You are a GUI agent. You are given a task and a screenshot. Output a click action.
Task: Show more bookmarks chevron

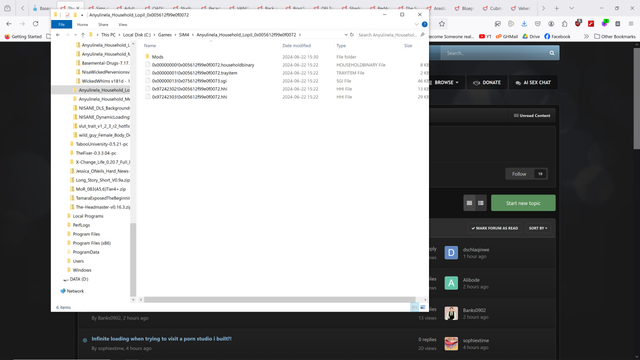586,36
